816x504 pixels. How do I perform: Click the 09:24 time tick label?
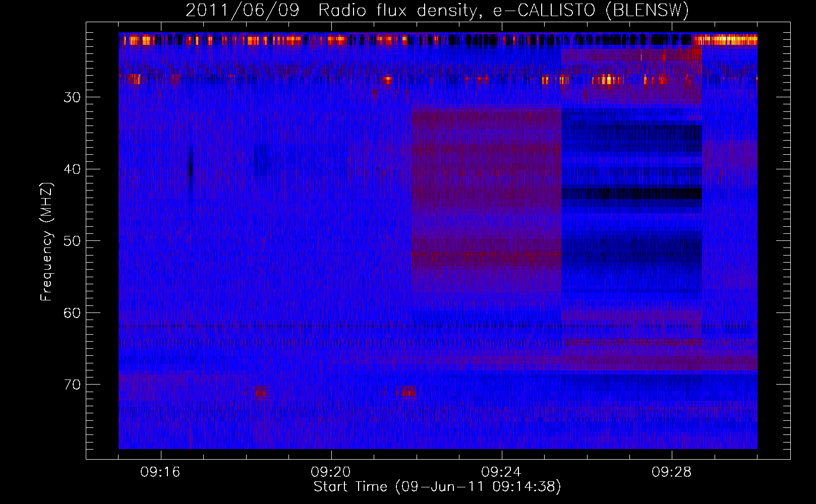(x=501, y=472)
